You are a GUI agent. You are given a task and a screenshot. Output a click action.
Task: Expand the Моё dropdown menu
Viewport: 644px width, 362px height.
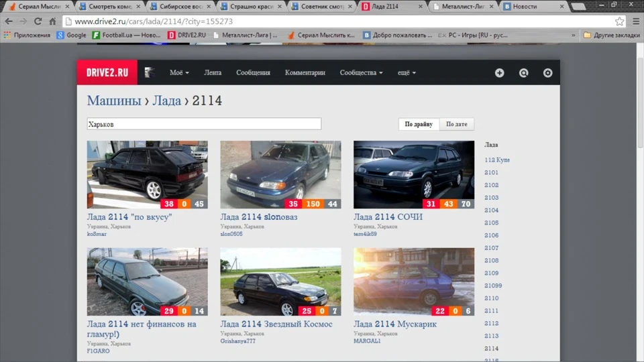(x=179, y=72)
